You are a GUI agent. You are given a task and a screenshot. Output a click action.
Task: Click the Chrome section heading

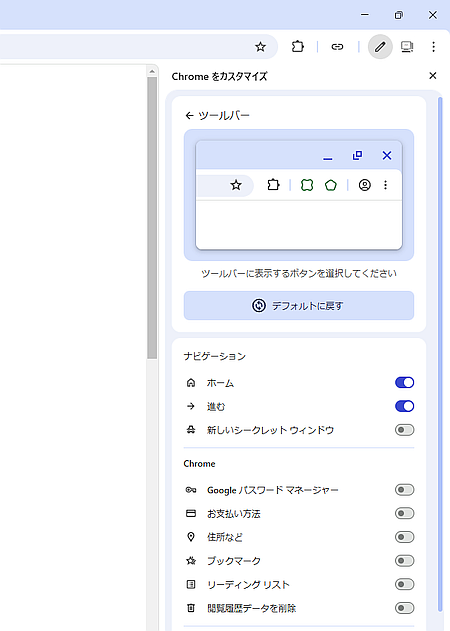(x=199, y=464)
